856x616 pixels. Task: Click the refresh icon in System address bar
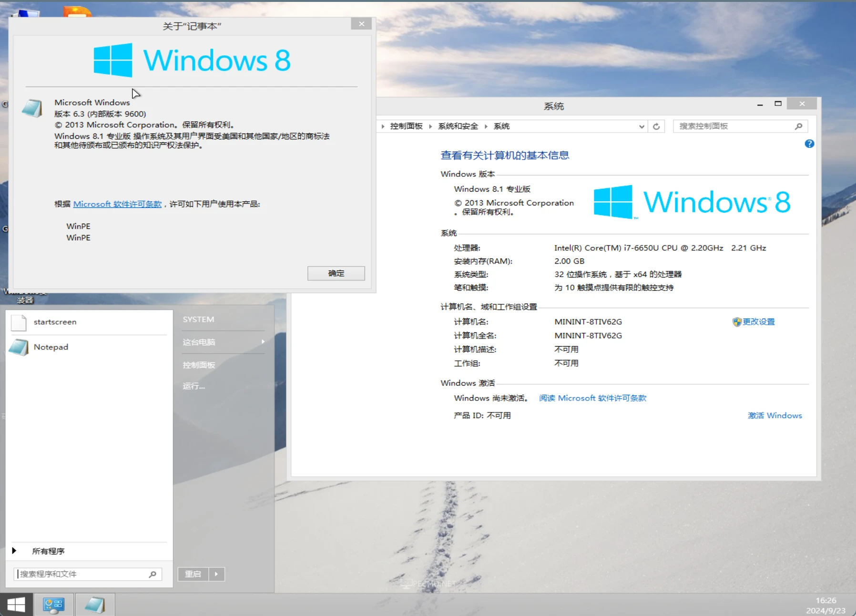[x=656, y=126]
